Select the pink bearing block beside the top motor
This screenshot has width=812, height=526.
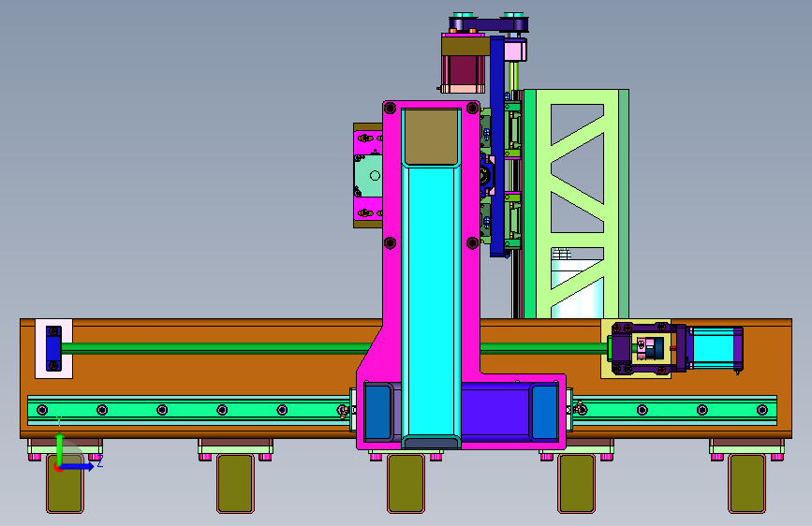515,51
